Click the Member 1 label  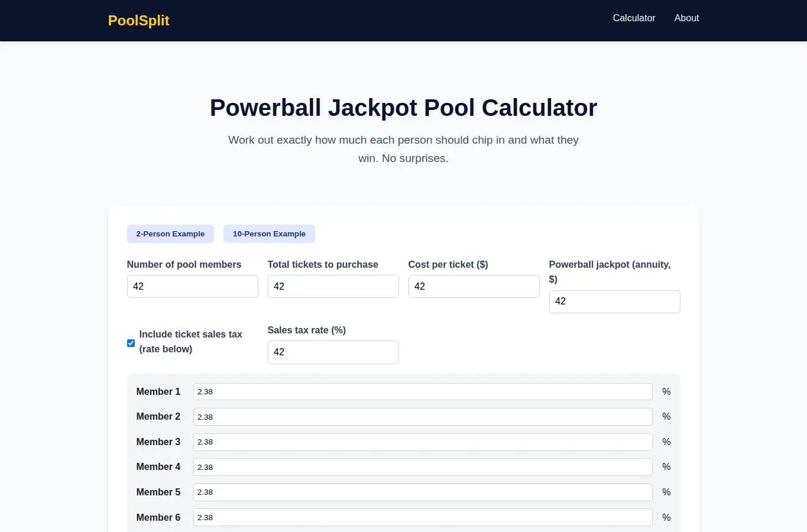pos(158,391)
